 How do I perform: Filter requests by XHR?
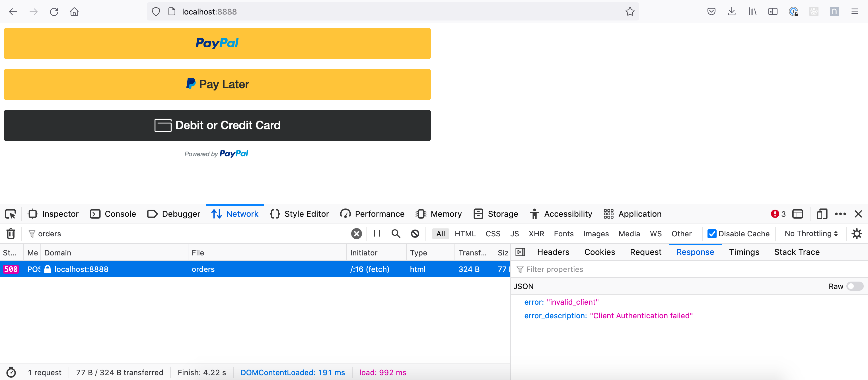(536, 234)
